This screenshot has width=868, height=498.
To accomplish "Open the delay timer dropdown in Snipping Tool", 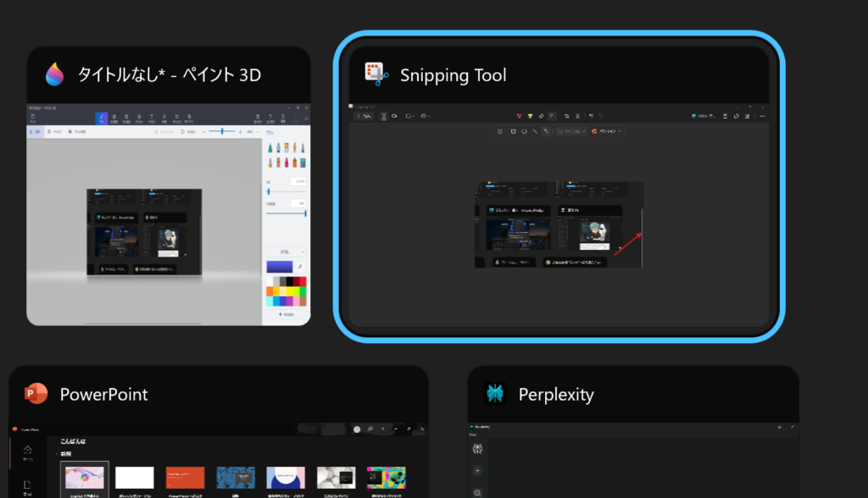I will (426, 116).
